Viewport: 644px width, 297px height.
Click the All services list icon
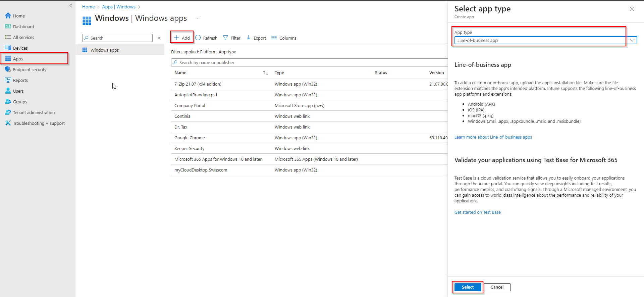click(x=8, y=37)
